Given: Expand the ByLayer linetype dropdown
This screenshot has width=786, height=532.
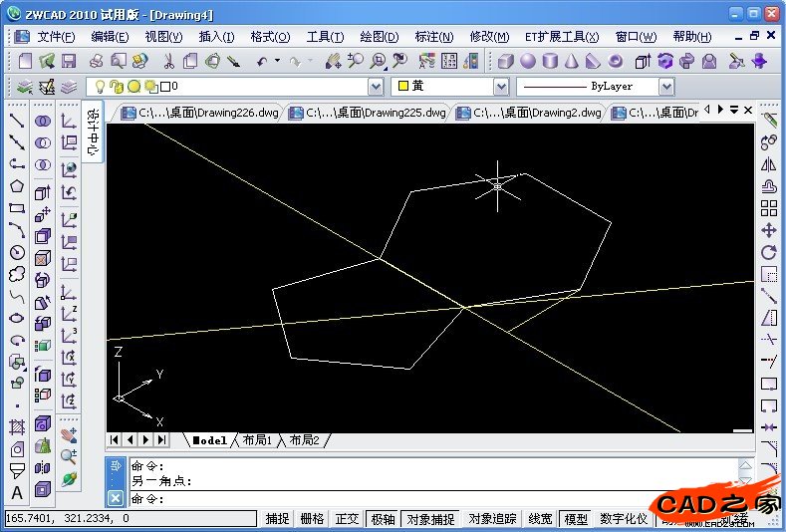Looking at the screenshot, I should tap(666, 88).
